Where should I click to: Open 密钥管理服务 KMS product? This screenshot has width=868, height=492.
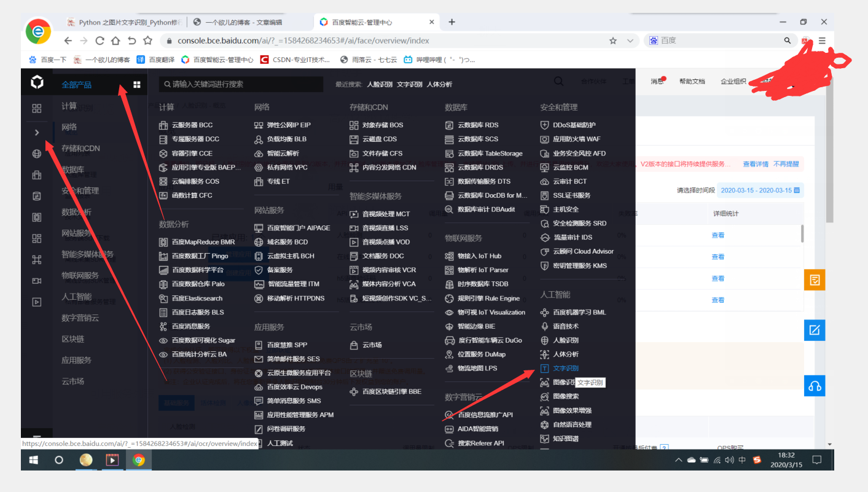coord(580,265)
